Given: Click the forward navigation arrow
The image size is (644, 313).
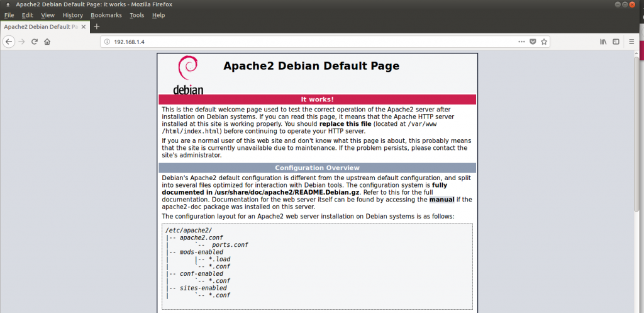Looking at the screenshot, I should 22,42.
